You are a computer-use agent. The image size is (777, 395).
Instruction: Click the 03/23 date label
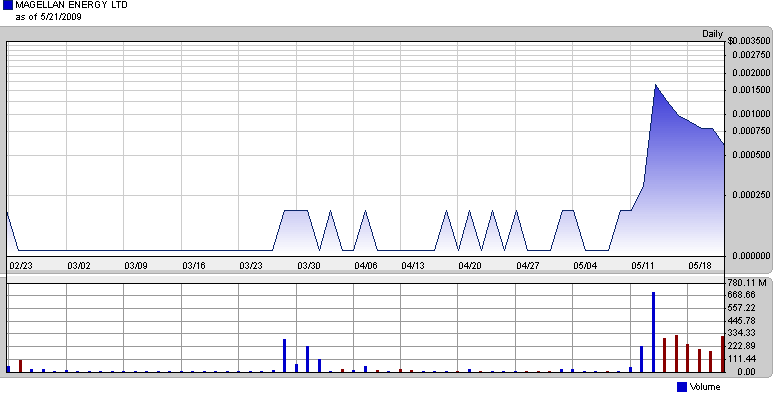[251, 266]
